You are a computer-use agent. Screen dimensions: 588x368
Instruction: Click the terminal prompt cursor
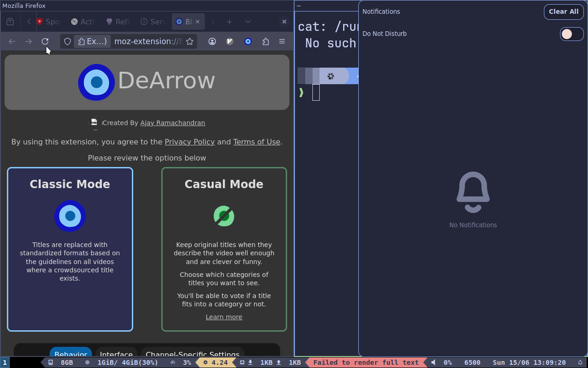316,92
